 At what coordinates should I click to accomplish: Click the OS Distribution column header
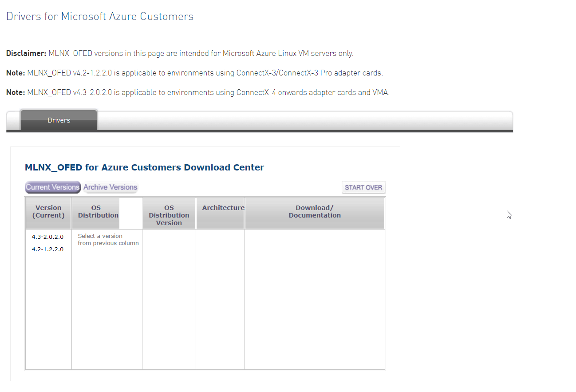click(96, 213)
